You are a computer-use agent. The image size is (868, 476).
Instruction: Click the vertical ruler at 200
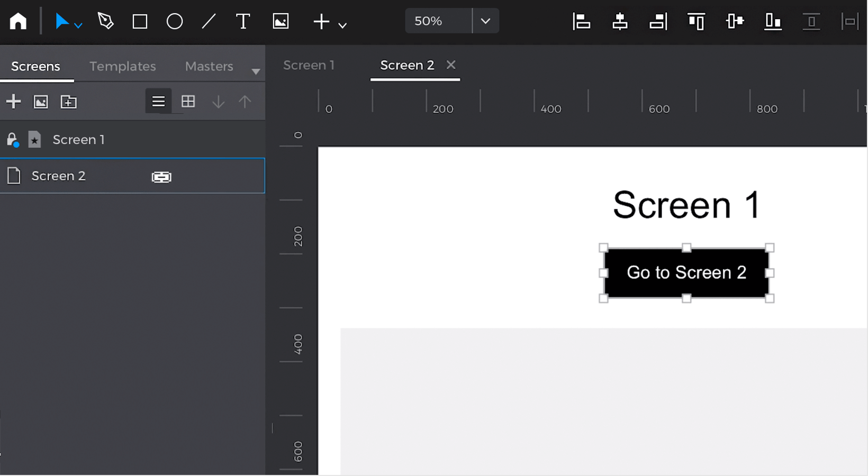[298, 236]
